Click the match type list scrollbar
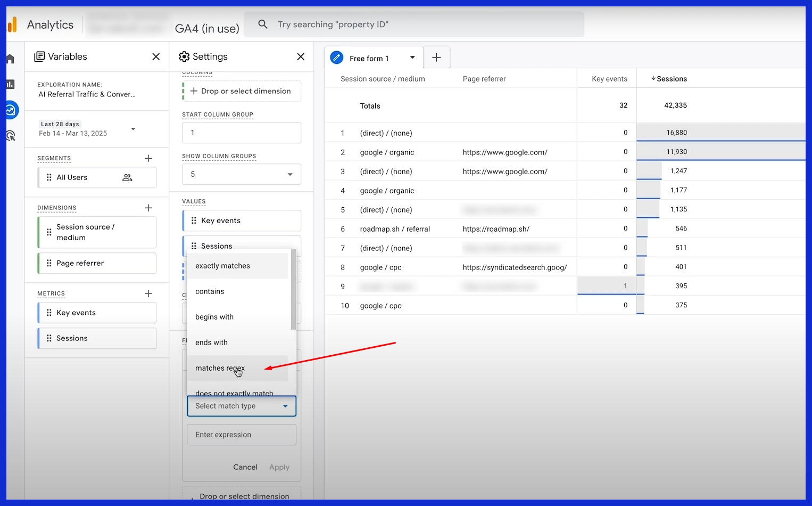812x506 pixels. (293, 291)
